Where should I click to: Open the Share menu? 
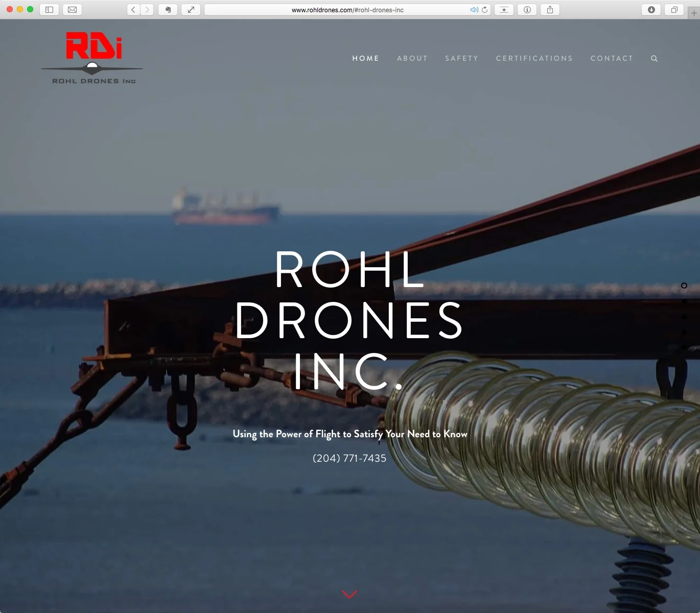[x=550, y=10]
